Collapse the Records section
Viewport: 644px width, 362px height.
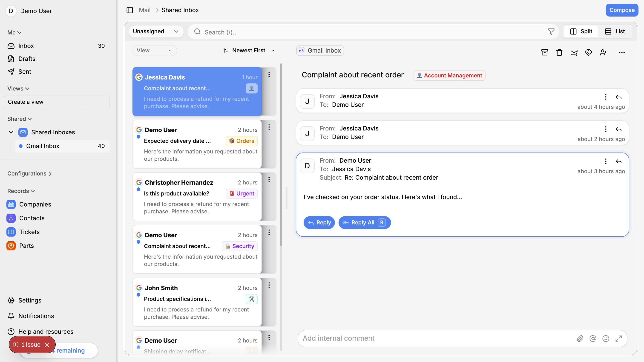21,191
